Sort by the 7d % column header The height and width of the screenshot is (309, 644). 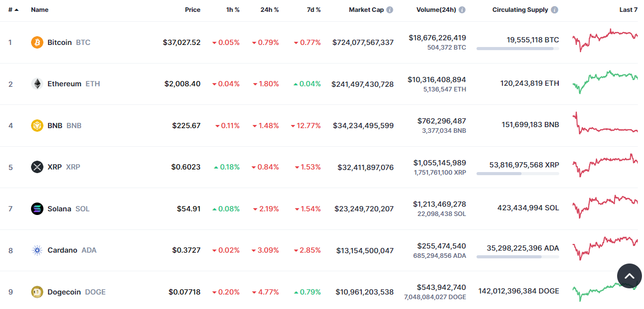pos(312,10)
